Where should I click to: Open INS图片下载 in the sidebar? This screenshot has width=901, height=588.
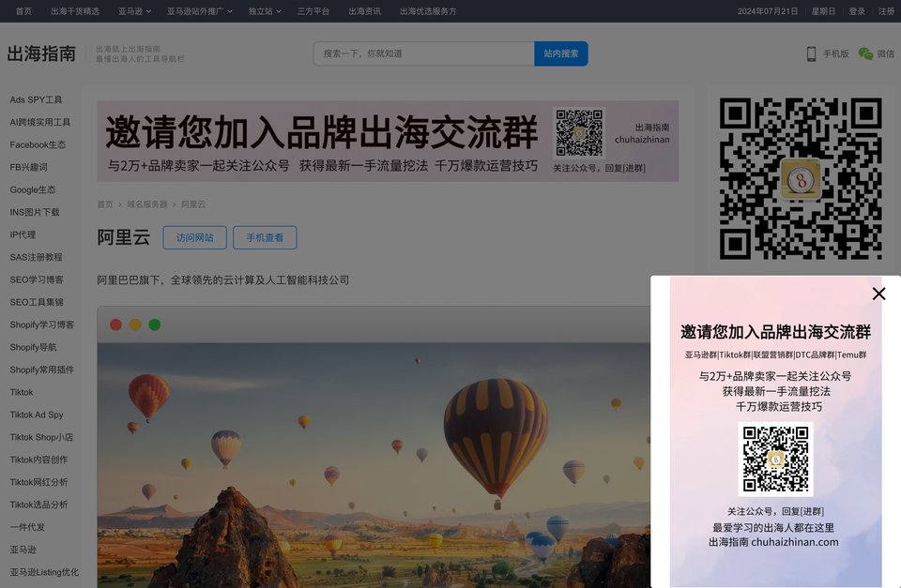pyautogui.click(x=35, y=212)
